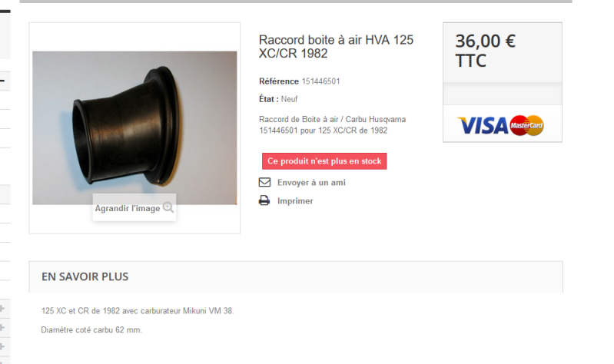
Task: Collapse the sidebar section with the minus icon
Action: tap(2, 81)
